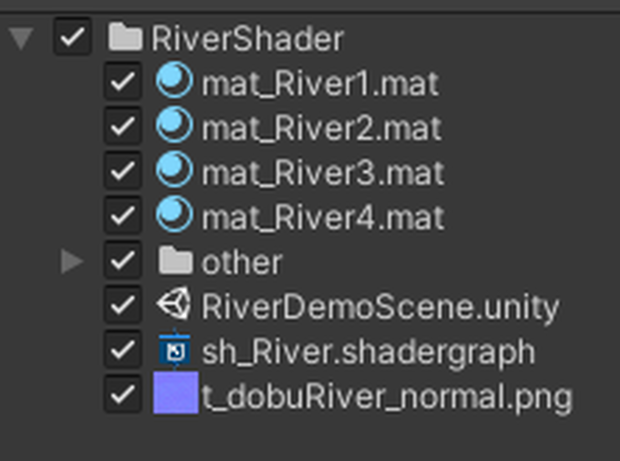Select the mat_River4.mat item label
Image resolution: width=620 pixels, height=461 pixels.
point(323,217)
